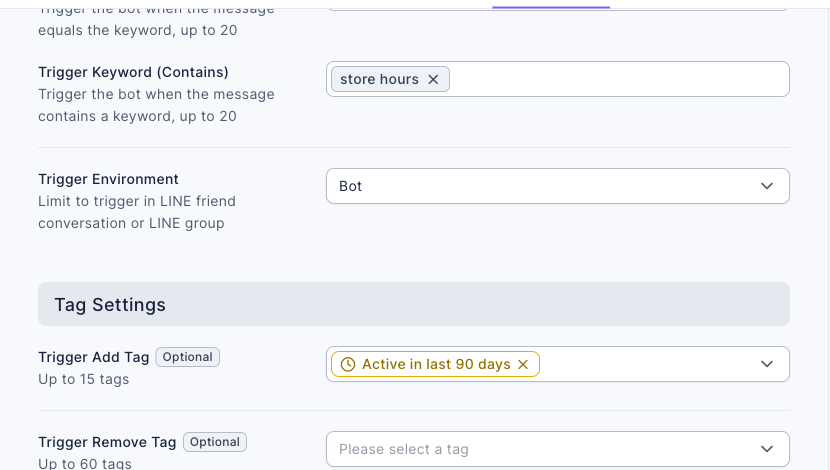Viewport: 830px width, 470px height.
Task: Click the clock icon in the tag chip
Action: pos(348,365)
